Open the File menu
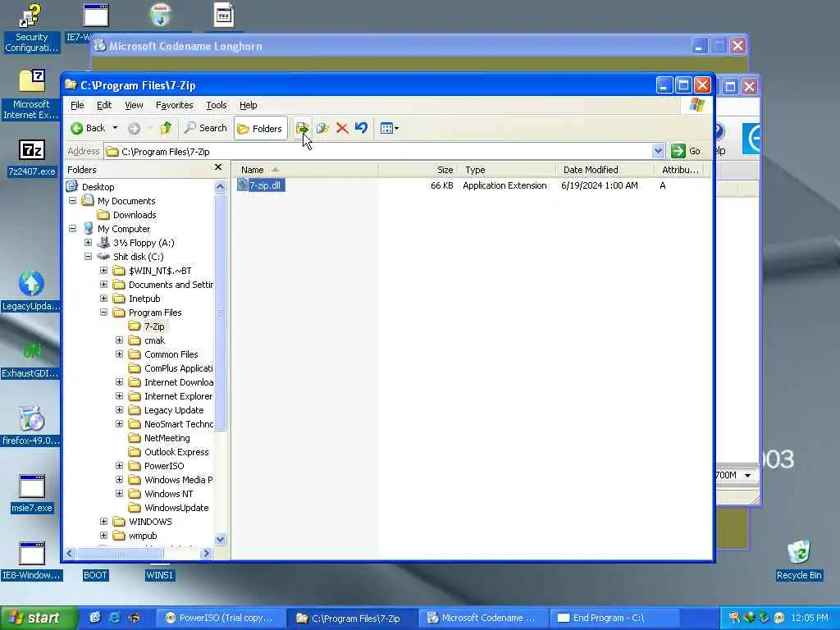 click(x=77, y=105)
